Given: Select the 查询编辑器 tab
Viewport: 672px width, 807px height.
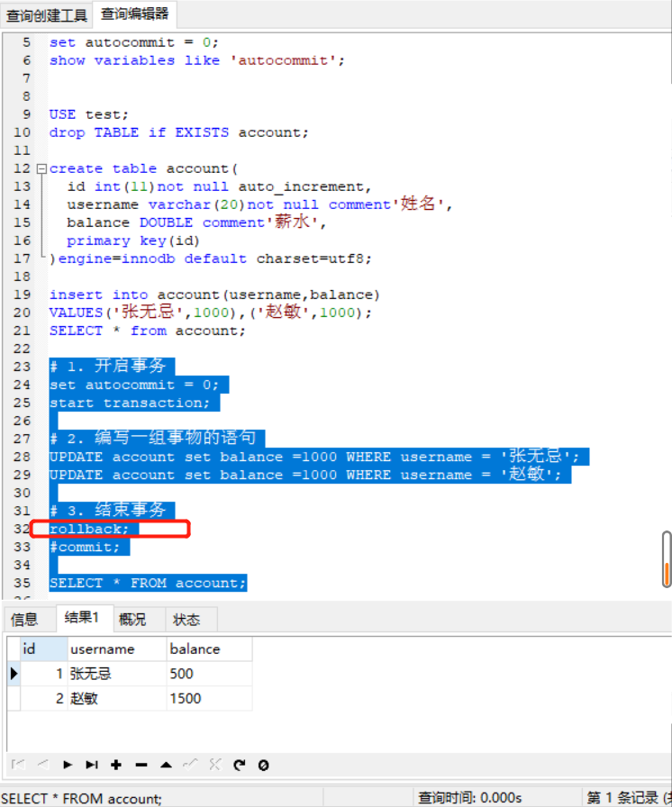Looking at the screenshot, I should [x=135, y=14].
